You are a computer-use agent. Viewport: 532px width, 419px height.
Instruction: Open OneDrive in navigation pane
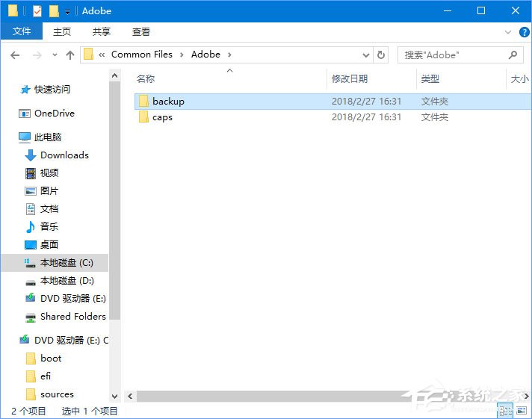click(x=55, y=114)
